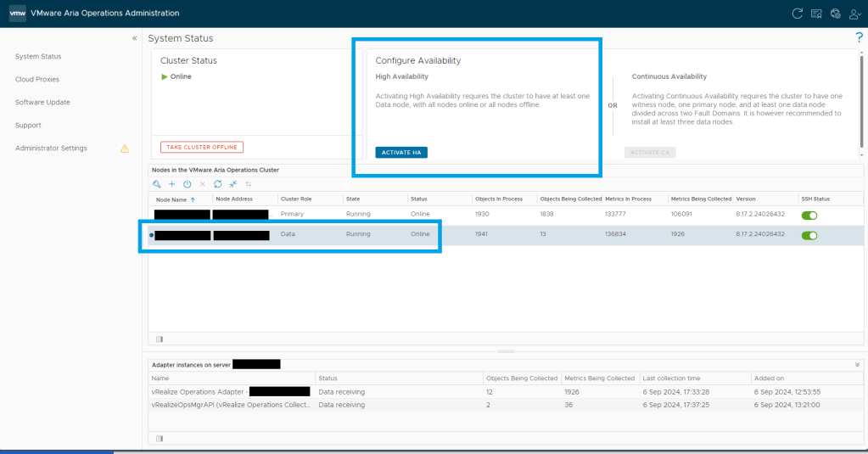Viewport: 868px width, 454px height.
Task: Click the power icon in nodes toolbar
Action: point(187,184)
